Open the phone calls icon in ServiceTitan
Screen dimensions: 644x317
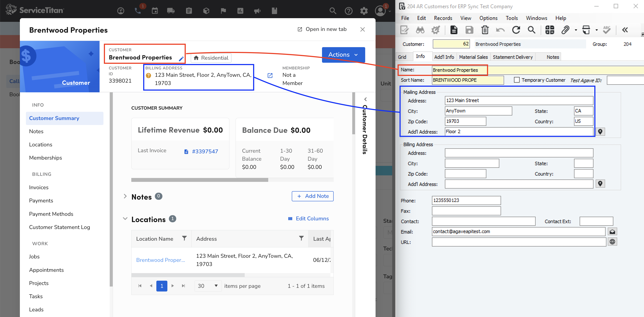(x=138, y=11)
